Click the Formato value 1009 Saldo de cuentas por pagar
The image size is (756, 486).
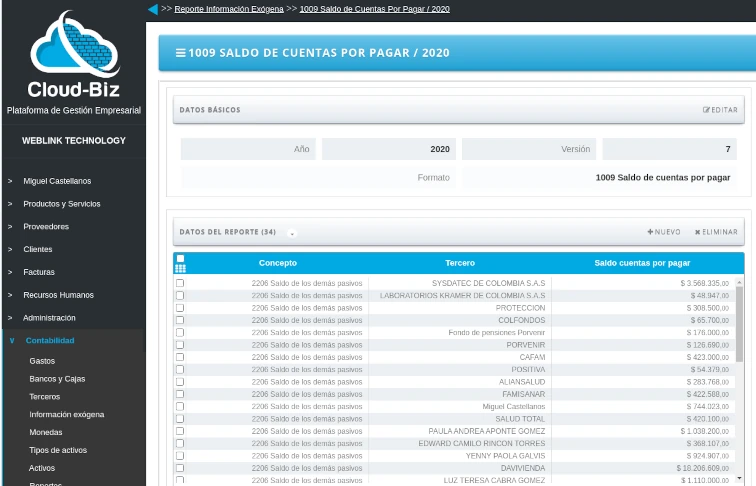click(599, 177)
